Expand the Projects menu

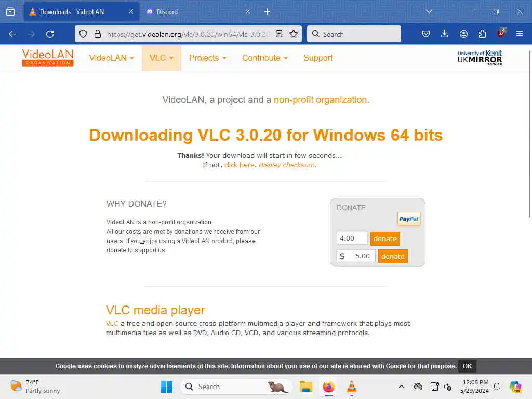(x=207, y=58)
